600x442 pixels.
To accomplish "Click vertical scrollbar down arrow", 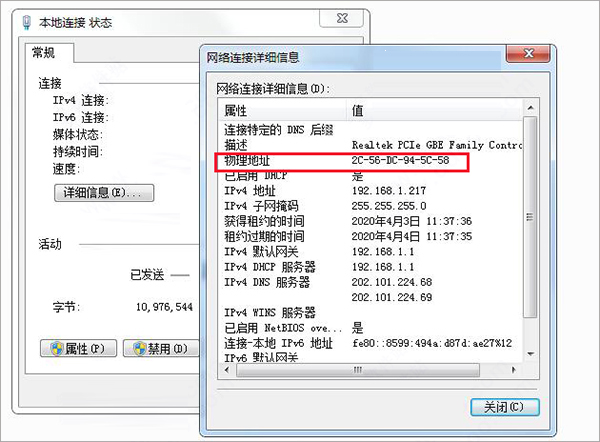I will [x=530, y=354].
